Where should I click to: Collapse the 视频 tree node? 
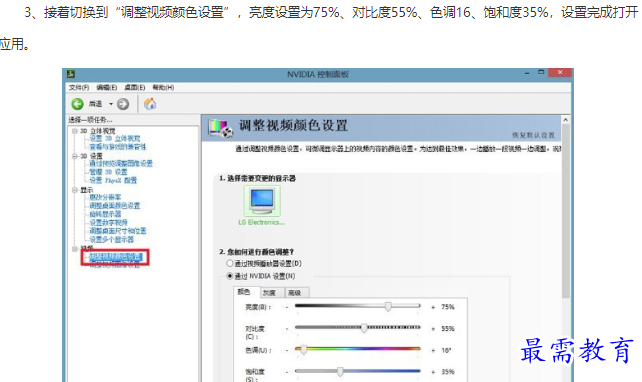(75, 249)
